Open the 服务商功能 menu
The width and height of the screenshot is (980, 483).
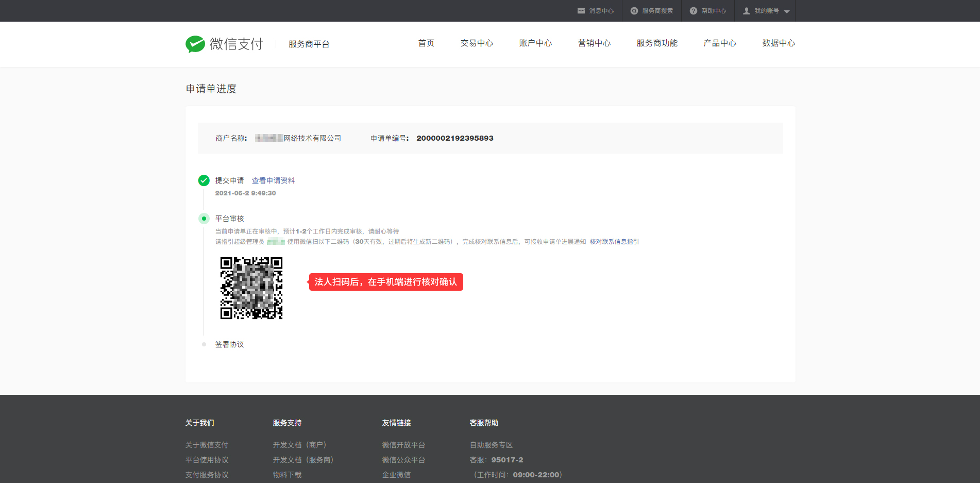tap(657, 43)
